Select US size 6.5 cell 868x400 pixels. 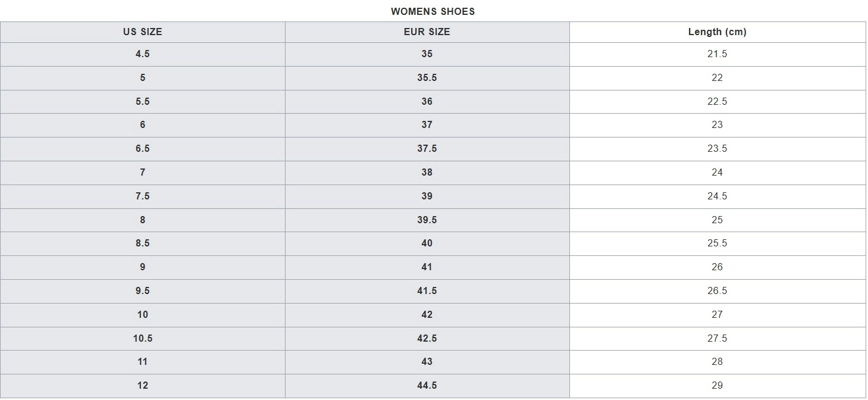(x=142, y=149)
